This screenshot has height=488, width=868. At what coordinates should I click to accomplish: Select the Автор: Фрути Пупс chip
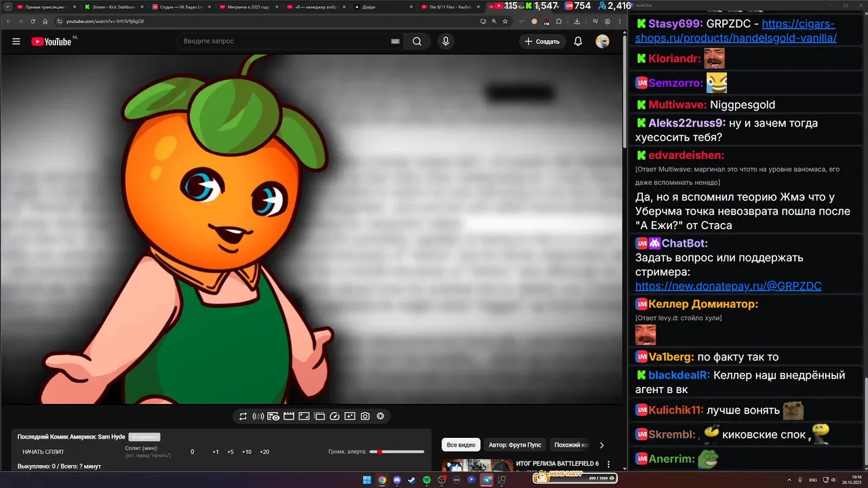click(x=515, y=445)
